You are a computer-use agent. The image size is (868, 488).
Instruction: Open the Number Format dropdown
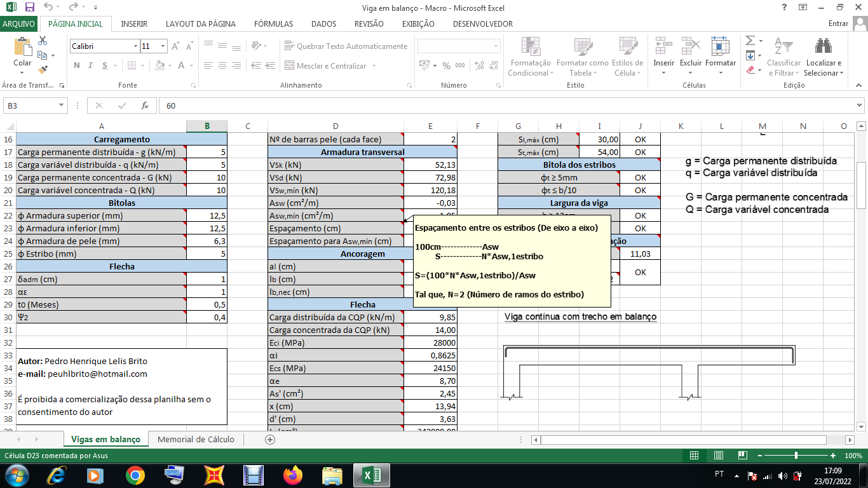tap(496, 46)
